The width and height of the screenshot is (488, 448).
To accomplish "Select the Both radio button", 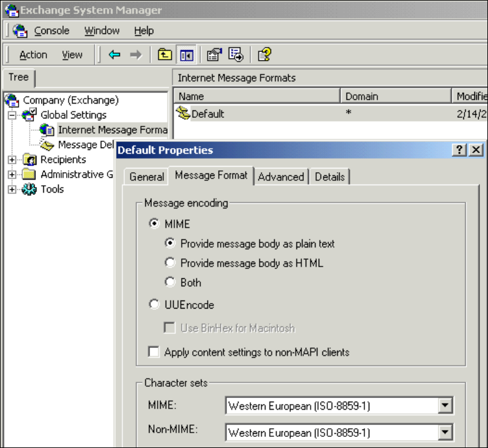I will tap(170, 282).
